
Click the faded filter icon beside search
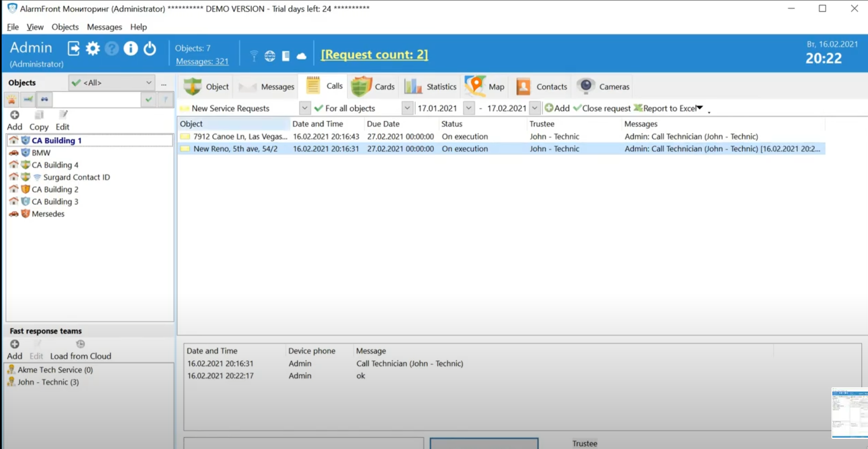(165, 99)
